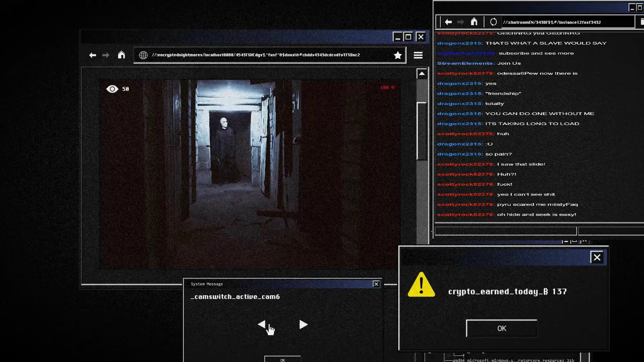Screen dimensions: 644x362
Task: Toggle the viewer-count eye icon on the stream
Action: [112, 89]
